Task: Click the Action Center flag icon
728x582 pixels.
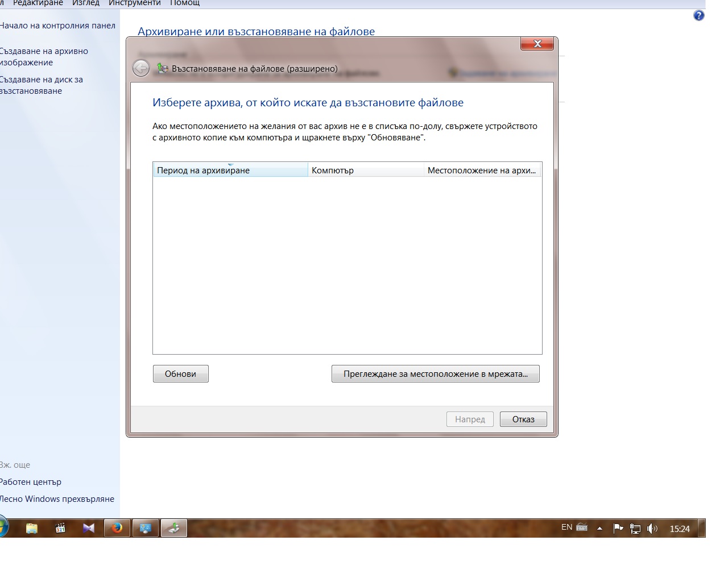Action: coord(618,529)
